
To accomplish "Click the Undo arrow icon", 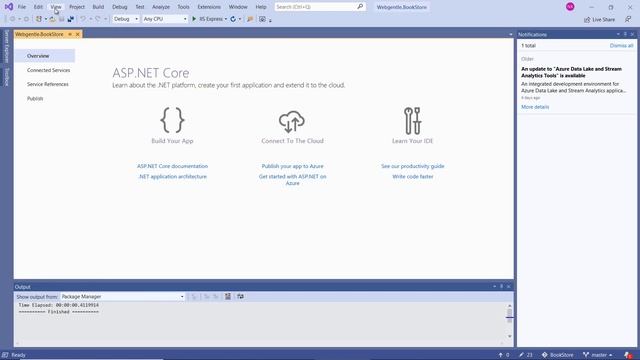I will pos(83,19).
